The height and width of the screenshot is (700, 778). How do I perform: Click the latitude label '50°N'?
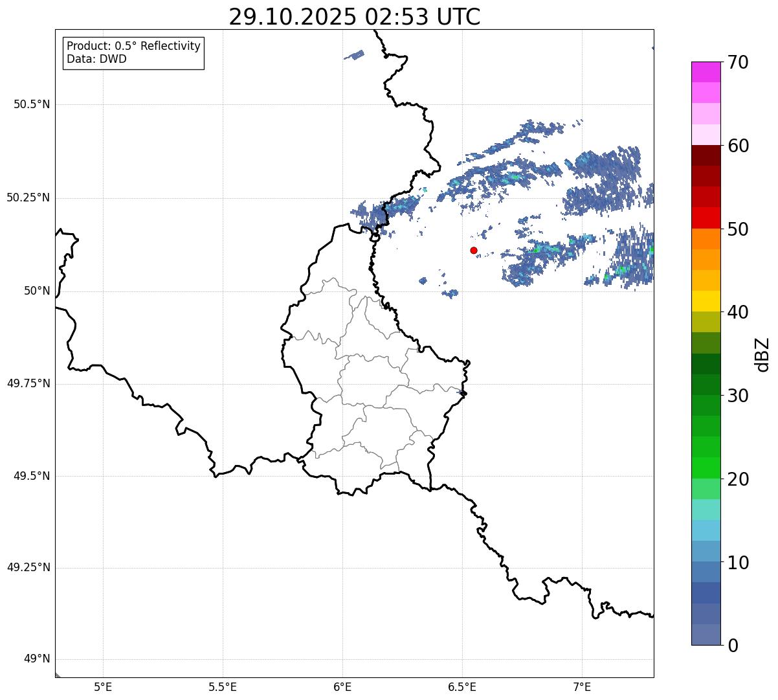(x=37, y=291)
